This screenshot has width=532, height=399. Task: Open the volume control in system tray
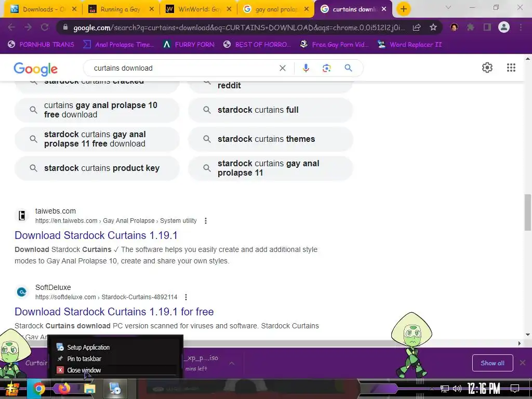pyautogui.click(x=457, y=389)
